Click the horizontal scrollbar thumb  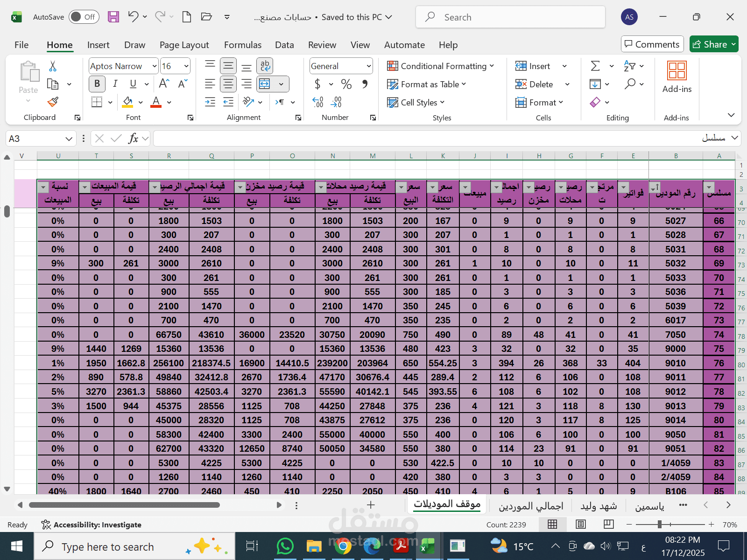coord(124,505)
